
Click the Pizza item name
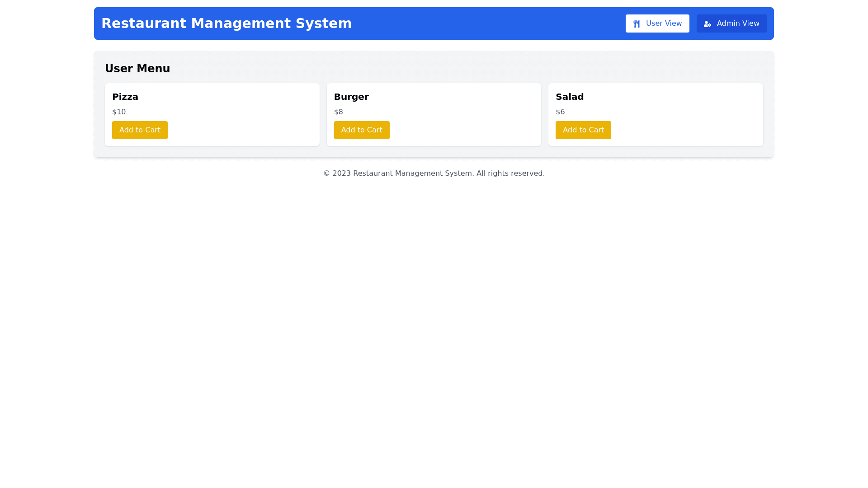[125, 97]
